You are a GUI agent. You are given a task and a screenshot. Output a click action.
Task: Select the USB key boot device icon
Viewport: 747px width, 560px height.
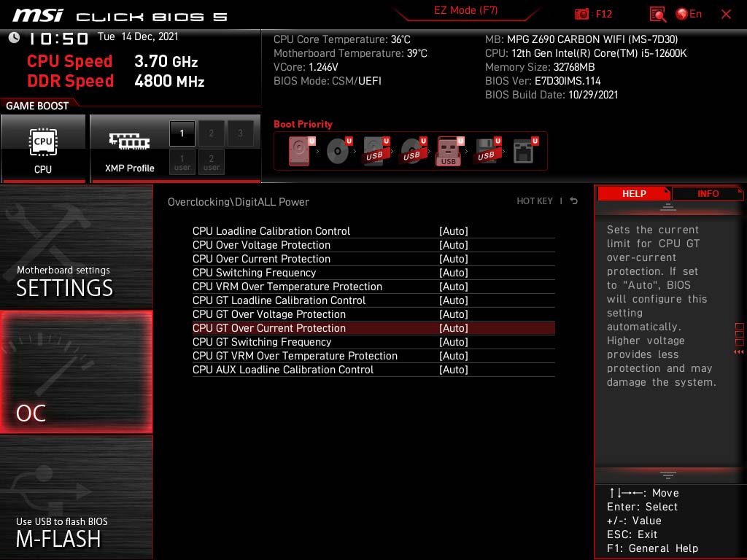[449, 151]
